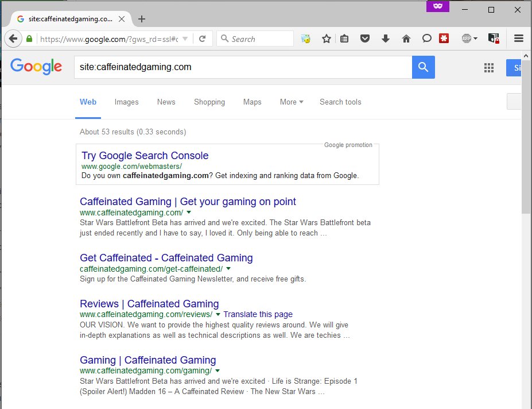The width and height of the screenshot is (532, 409).
Task: Click the Google search query field
Action: (243, 67)
